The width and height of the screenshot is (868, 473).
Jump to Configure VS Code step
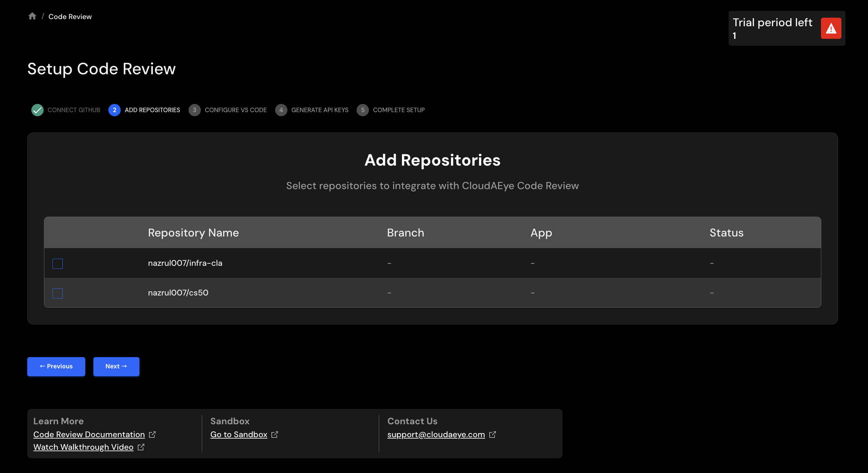click(x=236, y=110)
